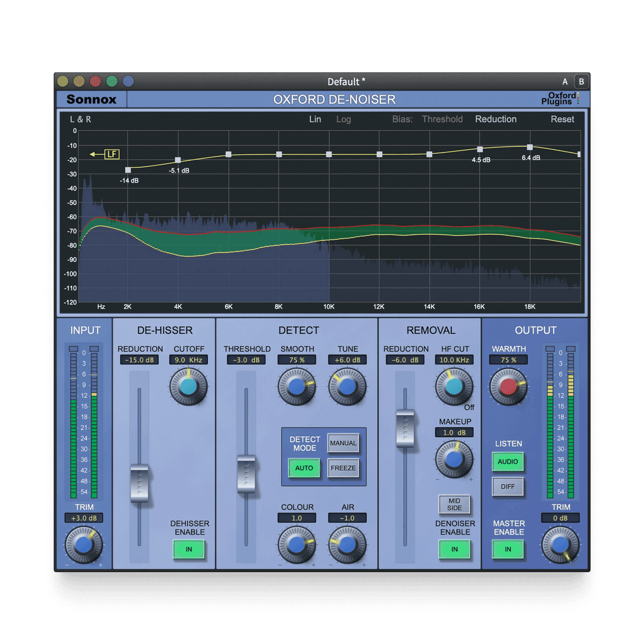Click the output trim 0 dB field
Screen dimensions: 644x644
(x=560, y=518)
